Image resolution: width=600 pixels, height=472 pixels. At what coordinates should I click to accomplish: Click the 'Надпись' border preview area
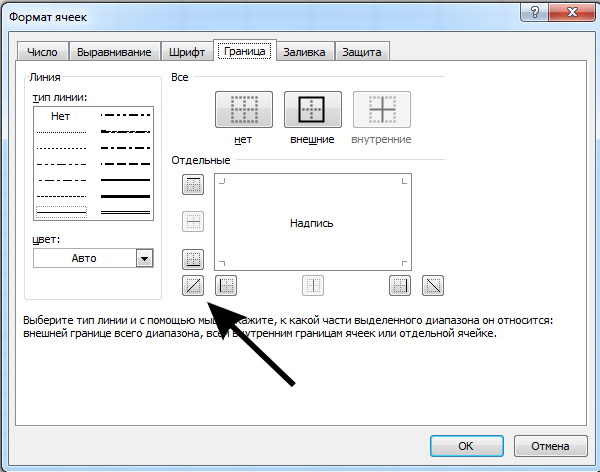pyautogui.click(x=313, y=222)
